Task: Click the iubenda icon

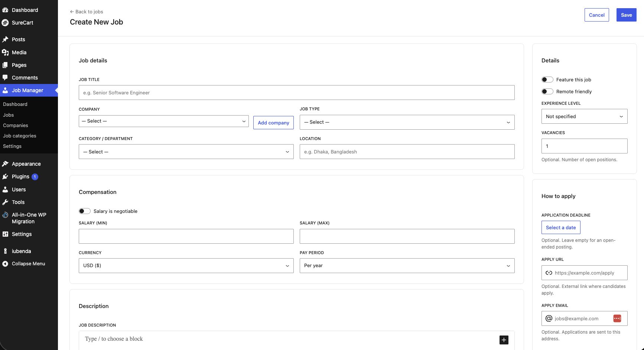Action: pos(5,251)
